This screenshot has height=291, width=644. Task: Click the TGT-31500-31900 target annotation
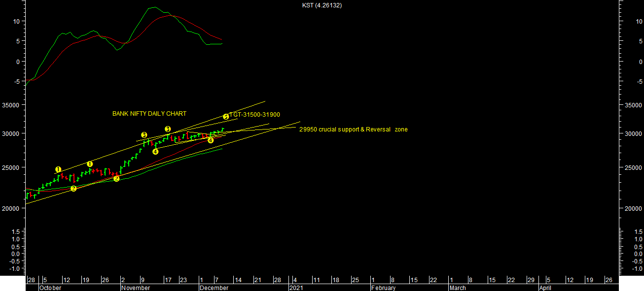coord(254,115)
